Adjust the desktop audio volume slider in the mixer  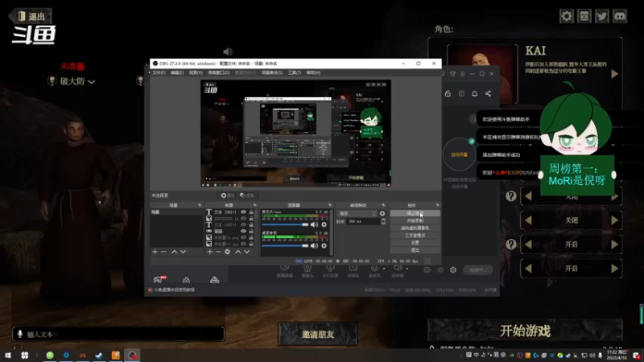[285, 245]
